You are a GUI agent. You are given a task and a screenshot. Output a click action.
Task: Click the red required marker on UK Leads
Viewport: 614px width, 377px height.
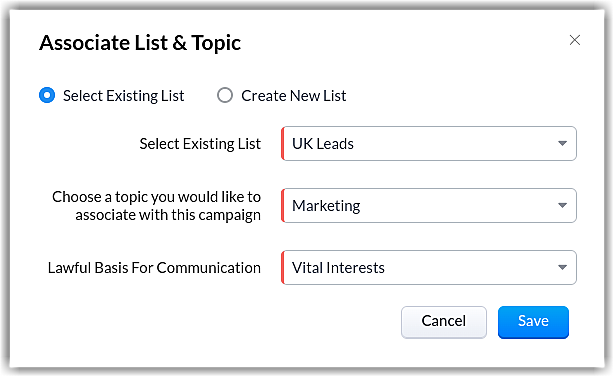click(282, 144)
